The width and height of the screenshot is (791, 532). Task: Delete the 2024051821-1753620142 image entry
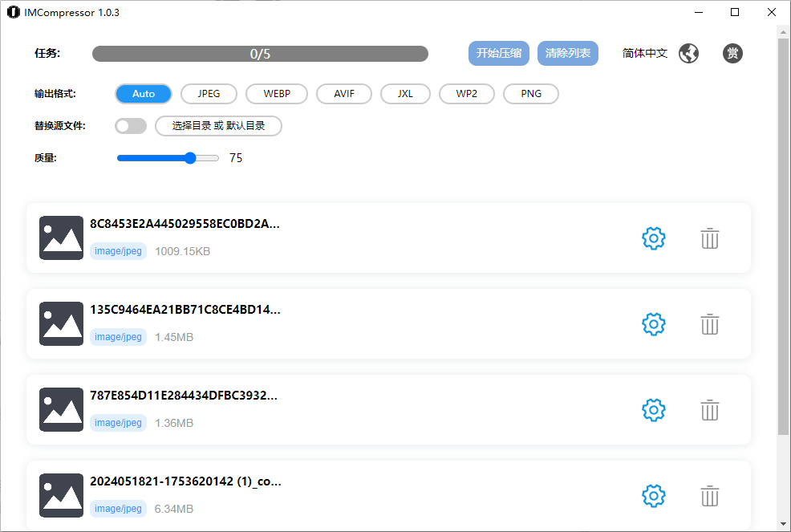tap(709, 496)
